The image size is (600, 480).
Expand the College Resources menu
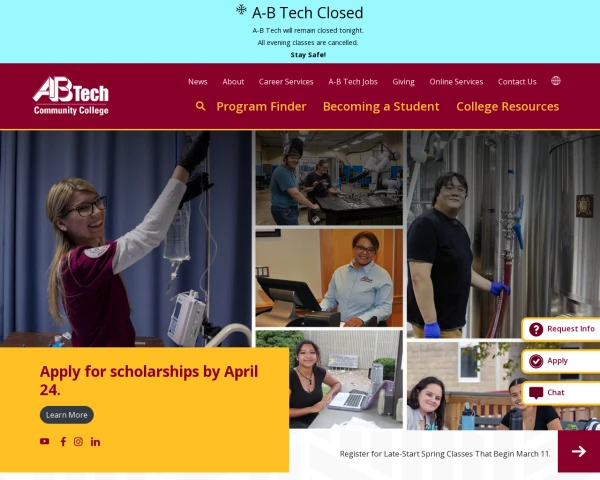coord(507,106)
